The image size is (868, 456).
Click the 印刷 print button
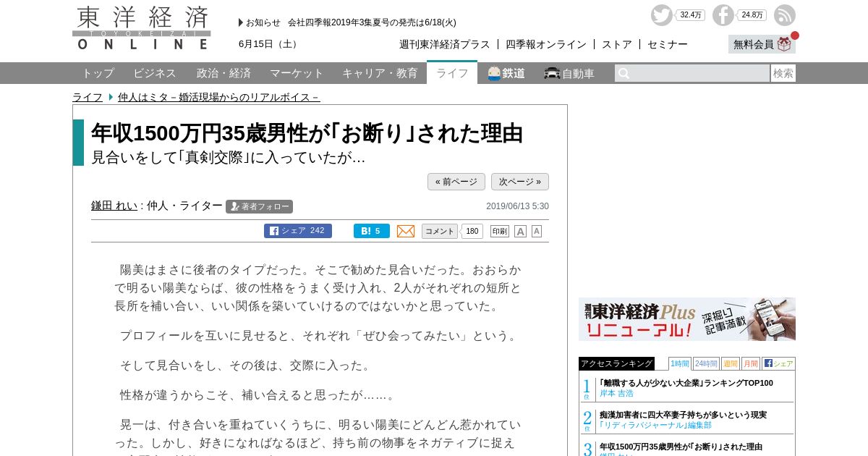point(500,232)
